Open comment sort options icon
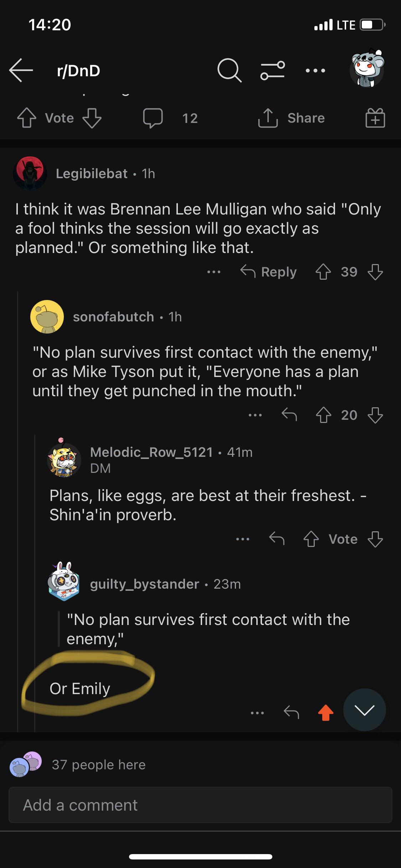Image resolution: width=401 pixels, height=868 pixels. point(273,71)
